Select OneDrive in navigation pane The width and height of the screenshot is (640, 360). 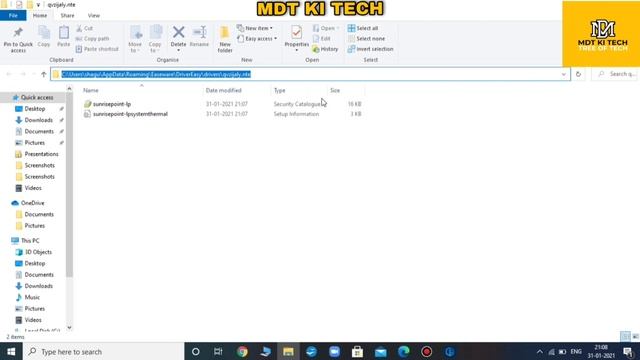coord(28,203)
